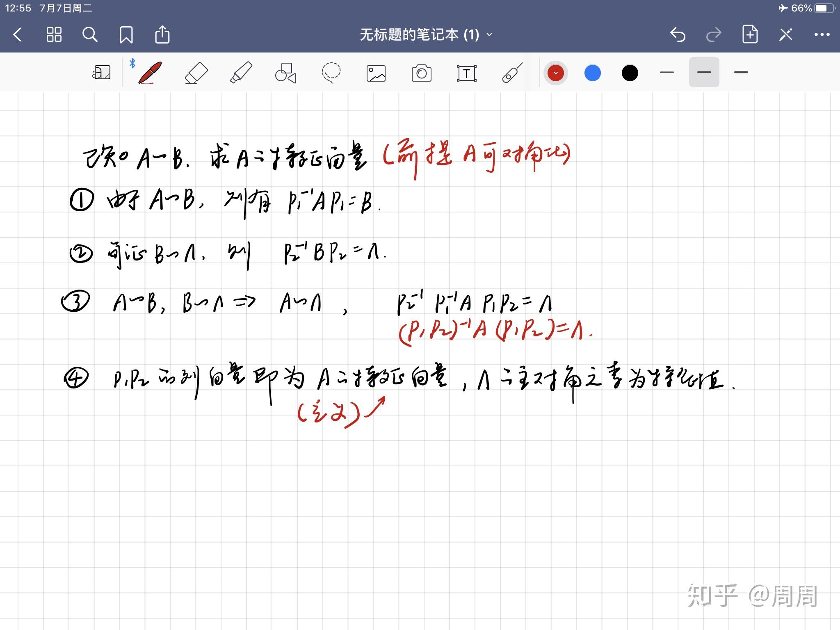The width and height of the screenshot is (840, 630).
Task: Bookmark the current page
Action: (x=126, y=35)
